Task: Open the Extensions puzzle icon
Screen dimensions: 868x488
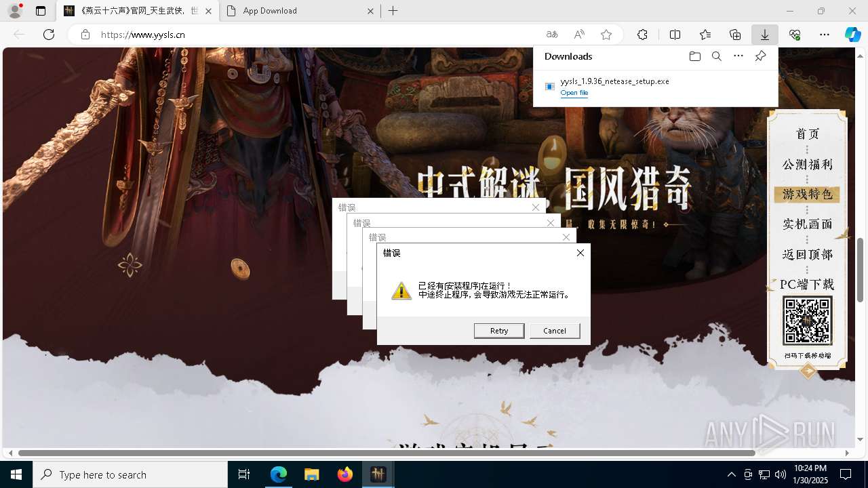Action: [642, 35]
